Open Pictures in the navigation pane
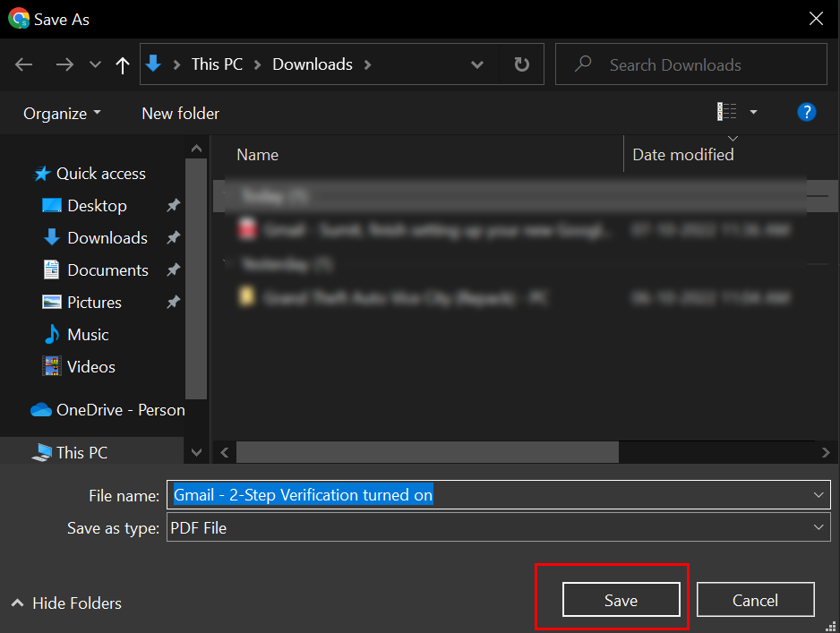Image resolution: width=840 pixels, height=633 pixels. tap(94, 302)
